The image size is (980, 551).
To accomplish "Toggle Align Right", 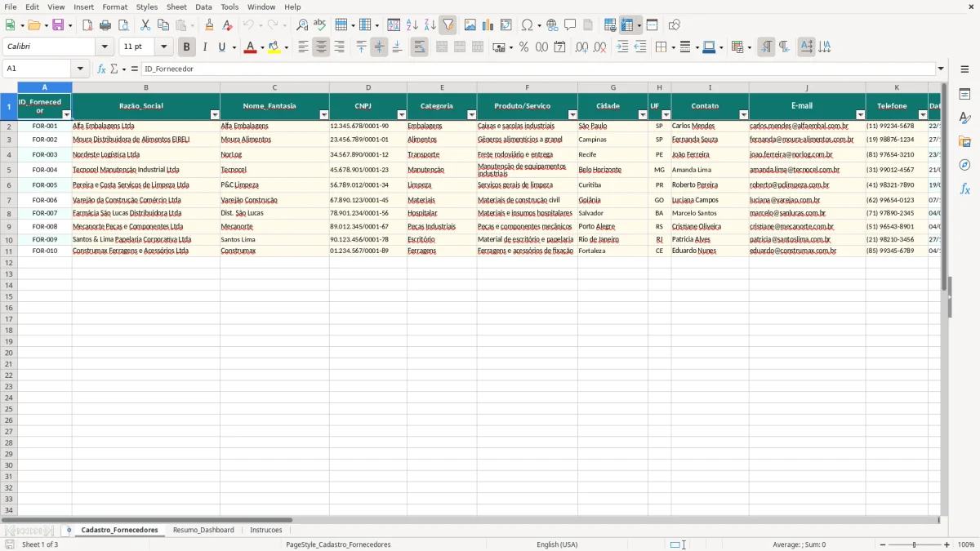I will click(x=339, y=47).
